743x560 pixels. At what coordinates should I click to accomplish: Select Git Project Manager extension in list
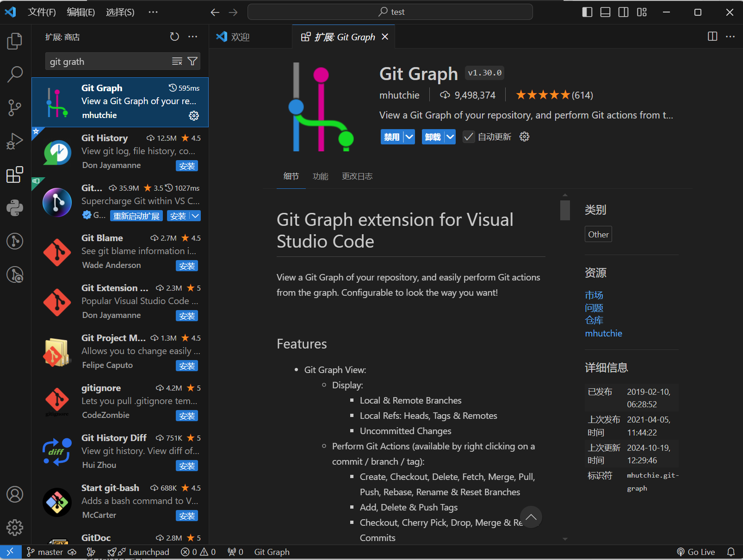click(x=120, y=352)
